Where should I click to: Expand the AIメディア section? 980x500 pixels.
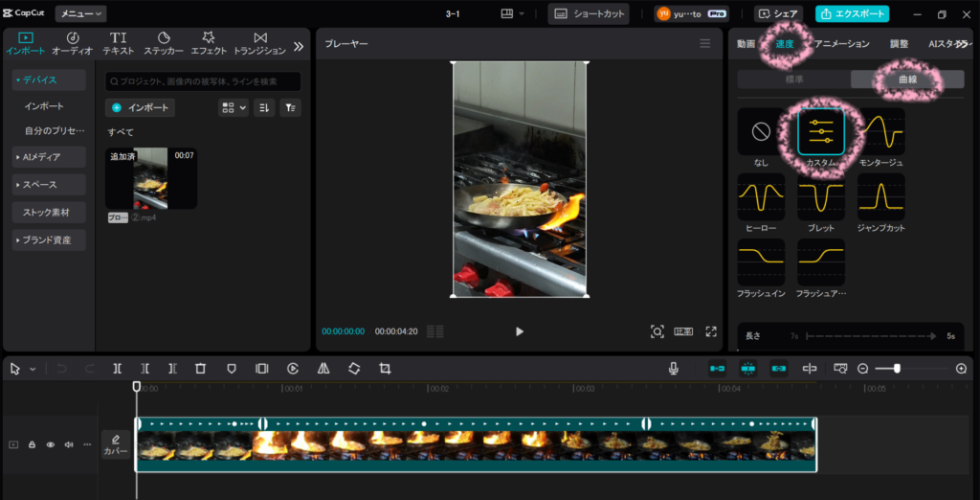tap(49, 157)
